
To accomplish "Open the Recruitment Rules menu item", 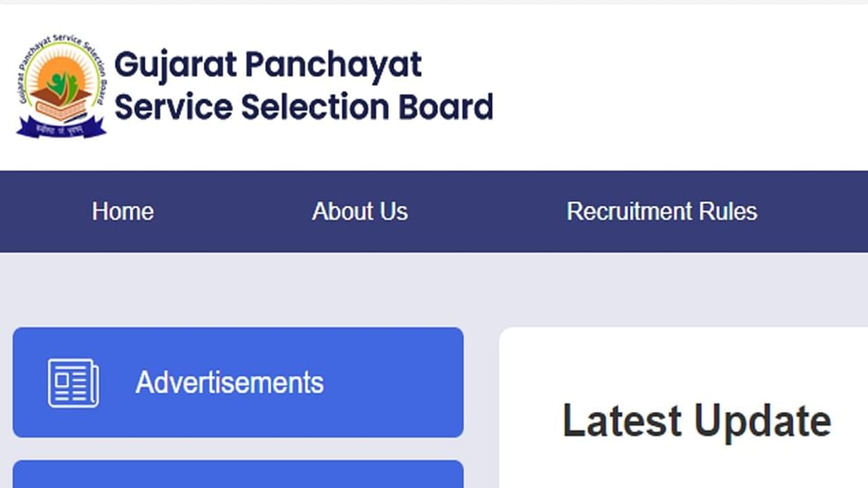I will (x=661, y=211).
